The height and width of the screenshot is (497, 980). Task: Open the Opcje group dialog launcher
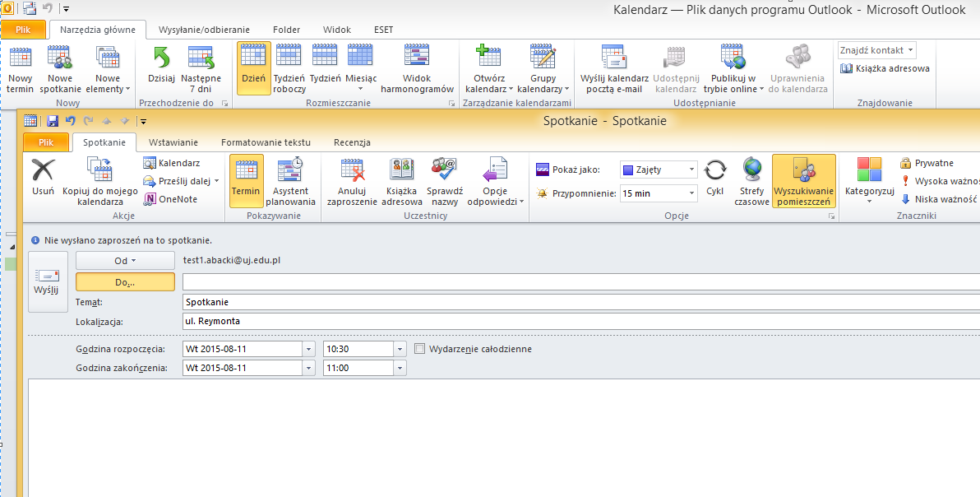(831, 216)
